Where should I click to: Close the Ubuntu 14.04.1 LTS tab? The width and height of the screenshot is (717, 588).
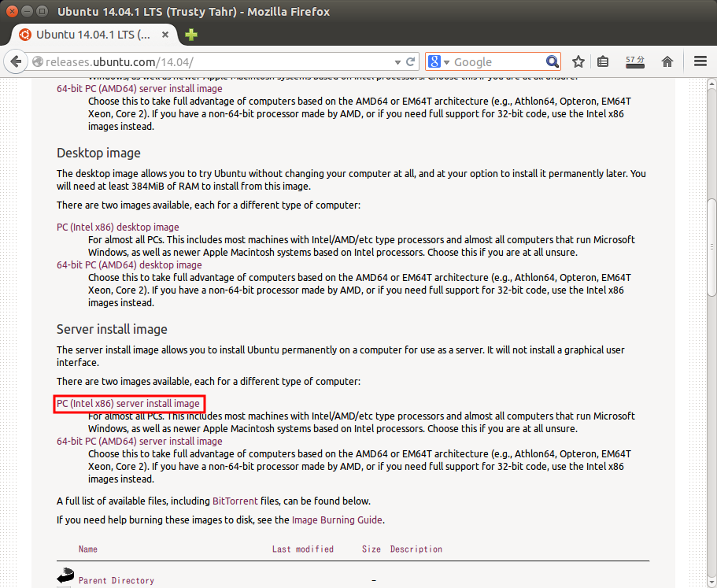point(166,35)
